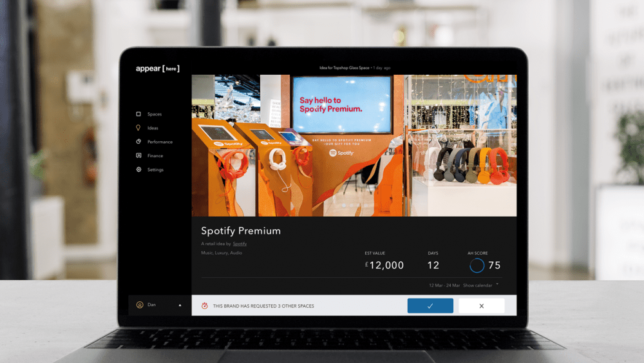Click the 12 days value
644x363 pixels.
click(433, 265)
